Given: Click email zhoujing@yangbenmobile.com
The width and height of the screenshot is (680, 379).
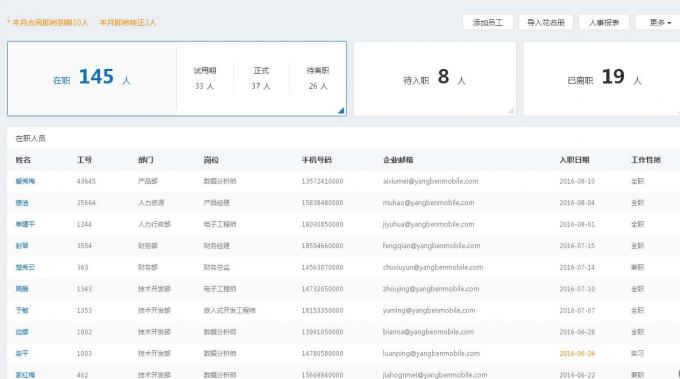Looking at the screenshot, I should [431, 289].
